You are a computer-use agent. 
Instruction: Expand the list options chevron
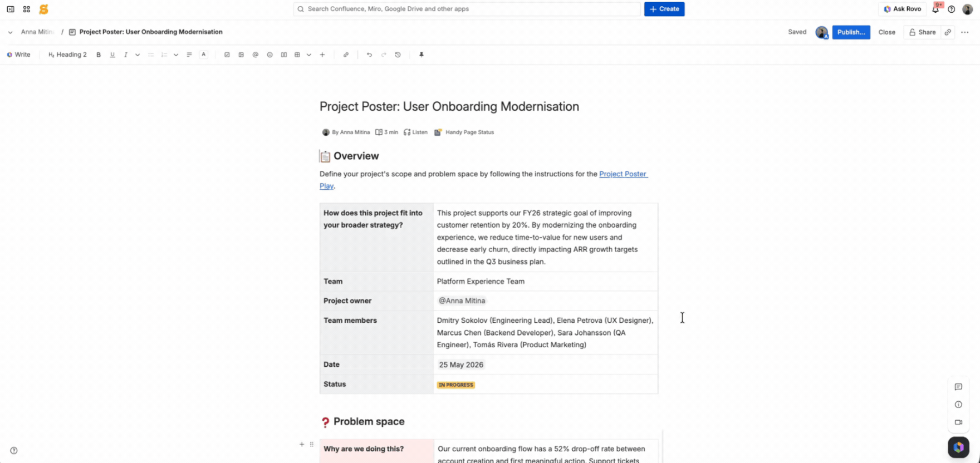pyautogui.click(x=176, y=55)
